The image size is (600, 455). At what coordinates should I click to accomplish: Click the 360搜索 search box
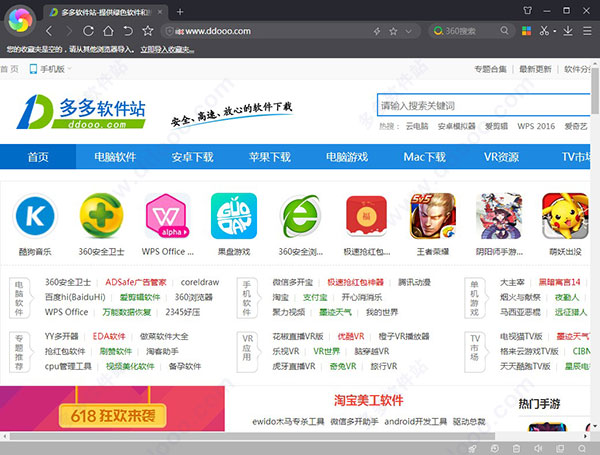(471, 31)
